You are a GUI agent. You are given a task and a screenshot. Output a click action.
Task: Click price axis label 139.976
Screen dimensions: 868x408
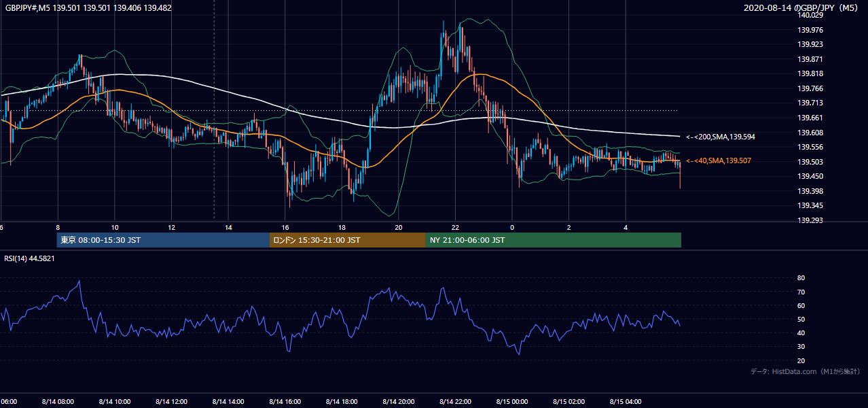[810, 30]
